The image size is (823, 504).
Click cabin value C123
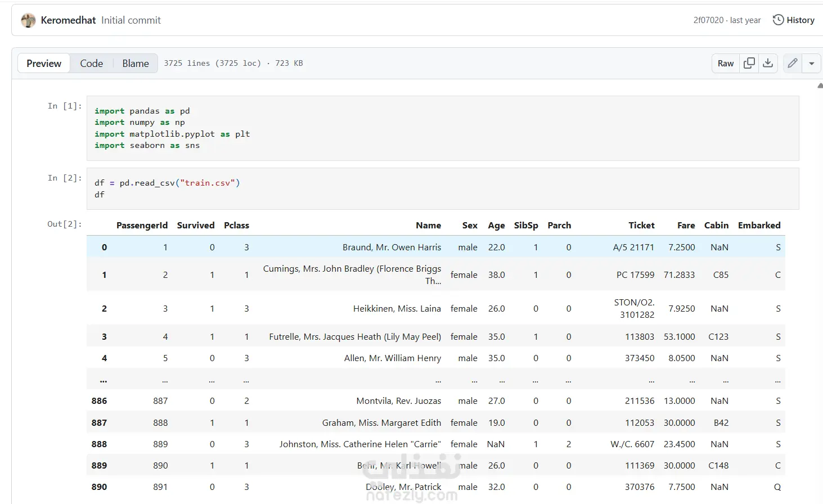tap(718, 336)
